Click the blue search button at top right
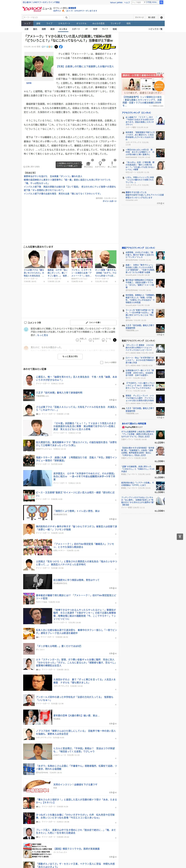The width and height of the screenshot is (186, 868). point(161,2)
